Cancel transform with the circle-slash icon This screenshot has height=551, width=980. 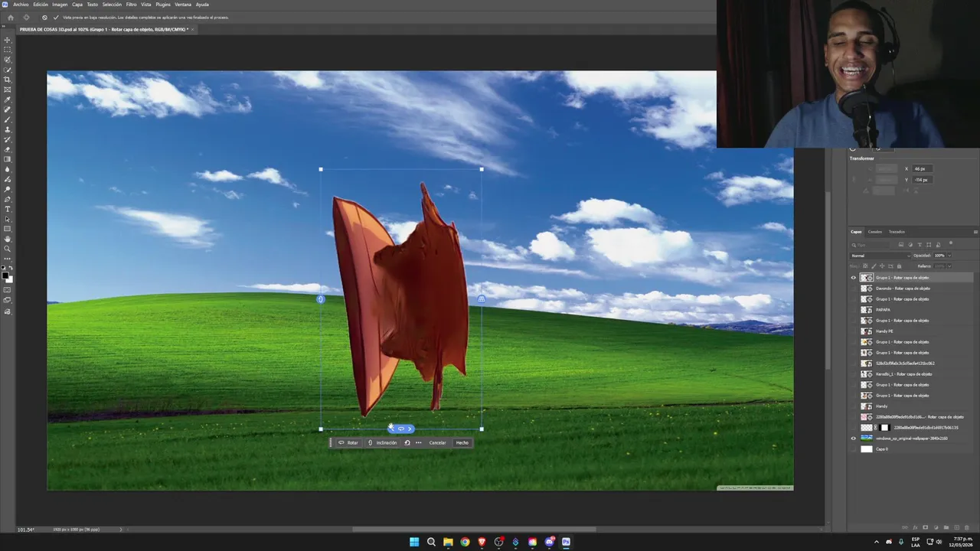pos(44,17)
